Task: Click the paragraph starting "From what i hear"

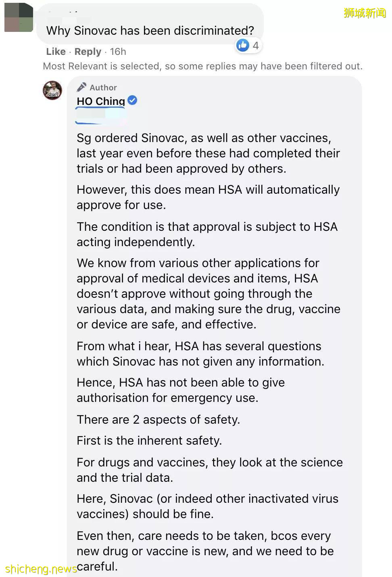Action: click(200, 354)
